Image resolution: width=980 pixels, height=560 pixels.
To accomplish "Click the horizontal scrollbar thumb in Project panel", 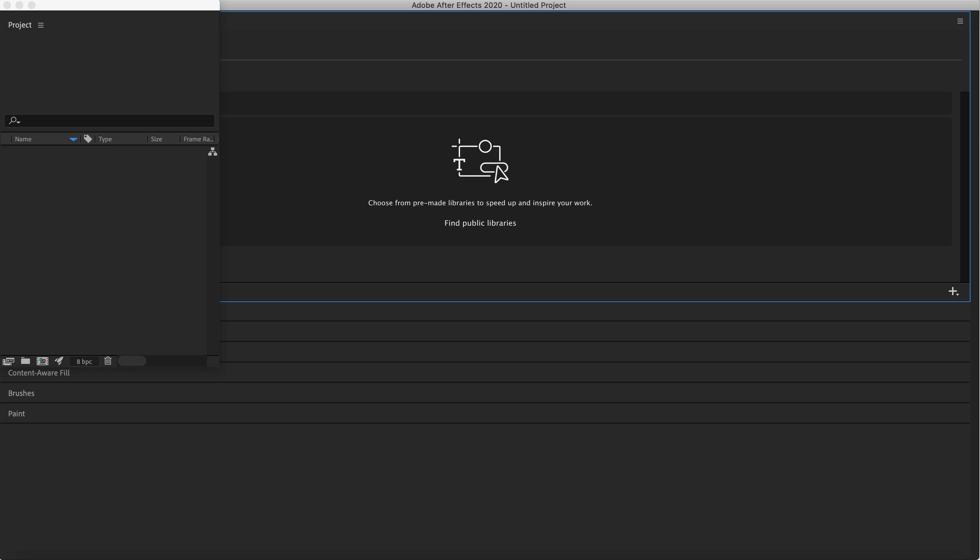I will (x=132, y=361).
